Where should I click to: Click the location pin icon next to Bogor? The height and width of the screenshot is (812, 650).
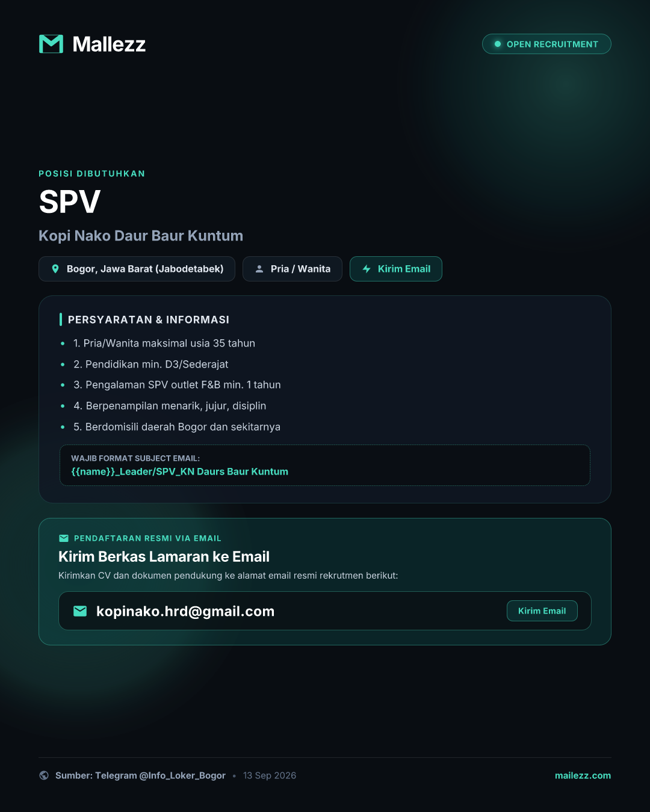coord(55,269)
